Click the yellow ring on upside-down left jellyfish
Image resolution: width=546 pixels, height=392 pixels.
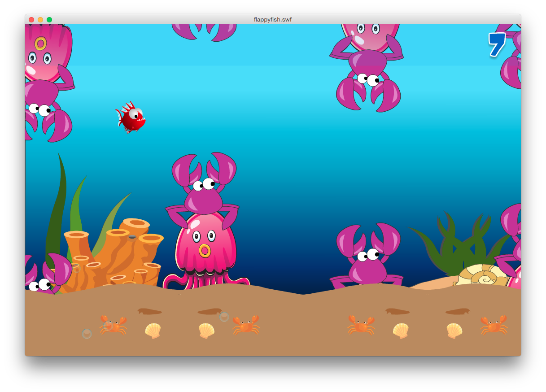[40, 44]
